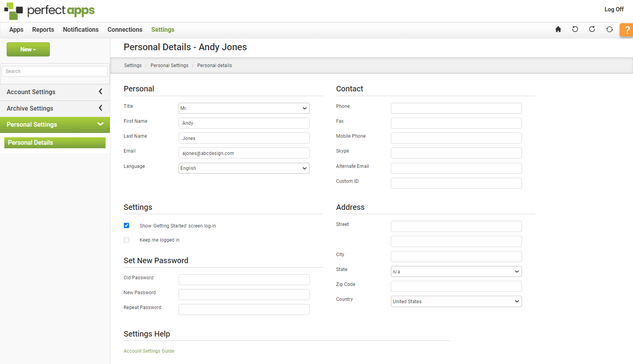633x364 pixels.
Task: Click the Settings breadcrumb link
Action: tap(133, 66)
